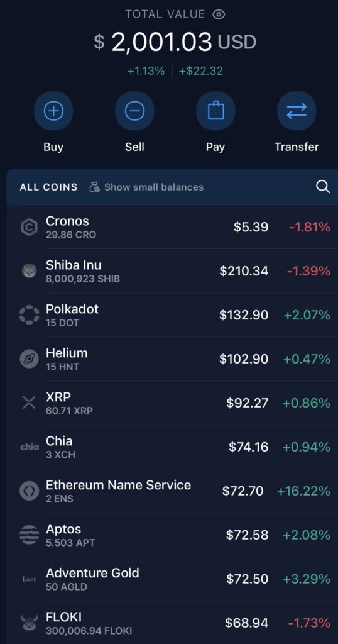
Task: Tap the Buy plus icon
Action: [53, 111]
